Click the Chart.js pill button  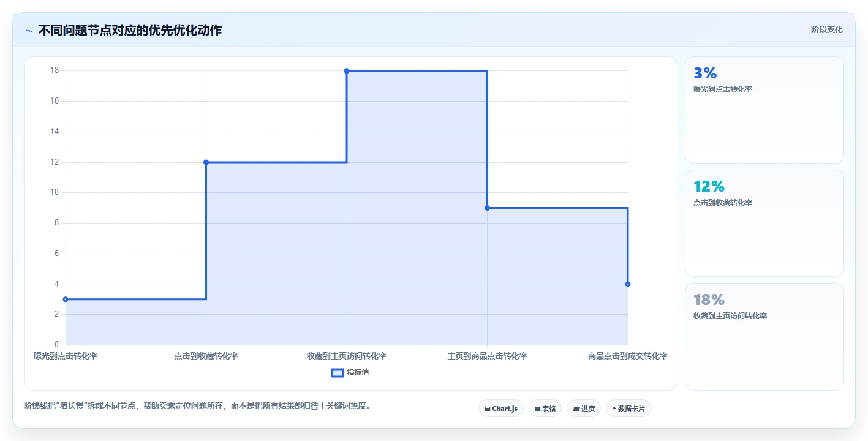[x=501, y=409]
